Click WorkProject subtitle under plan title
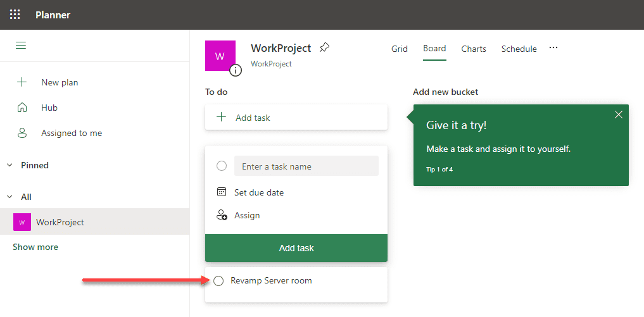The width and height of the screenshot is (644, 317). (x=271, y=64)
